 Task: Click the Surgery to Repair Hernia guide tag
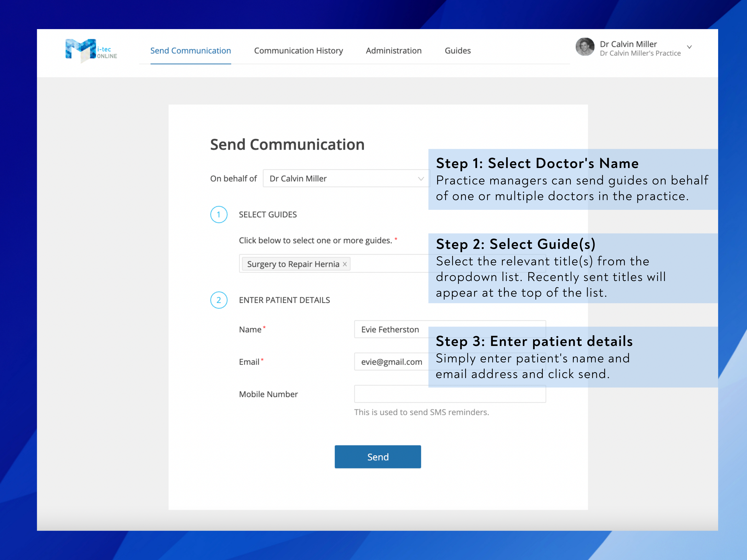pos(293,264)
